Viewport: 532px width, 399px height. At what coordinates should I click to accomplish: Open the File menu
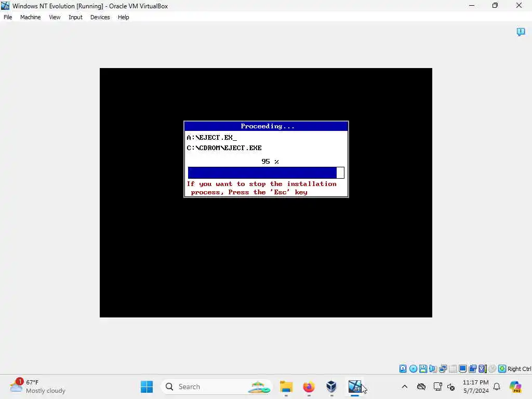(8, 17)
